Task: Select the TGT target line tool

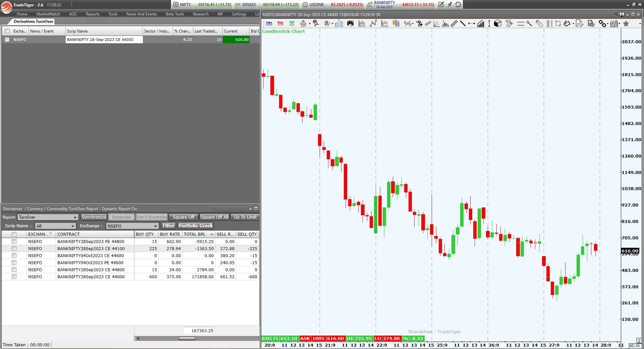Action: point(292,23)
